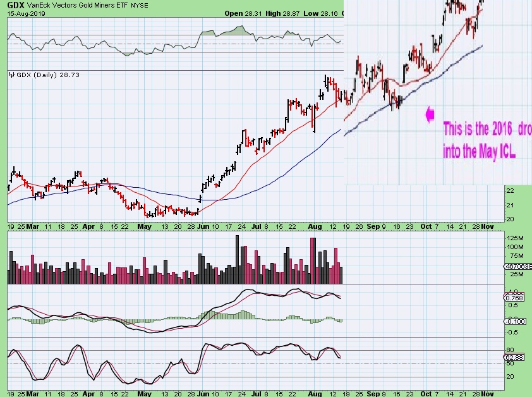
Task: Click the NYSE exchange label
Action: (x=140, y=6)
